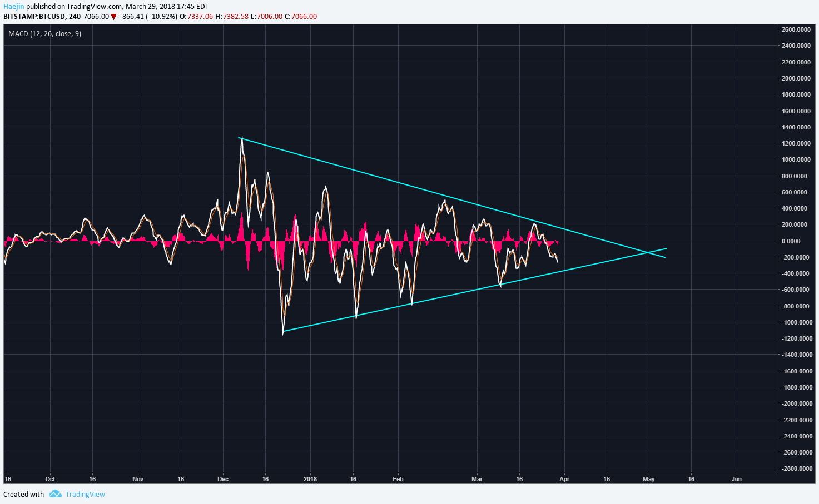
Task: Click where the two cyan trendlines cross
Action: [648, 253]
